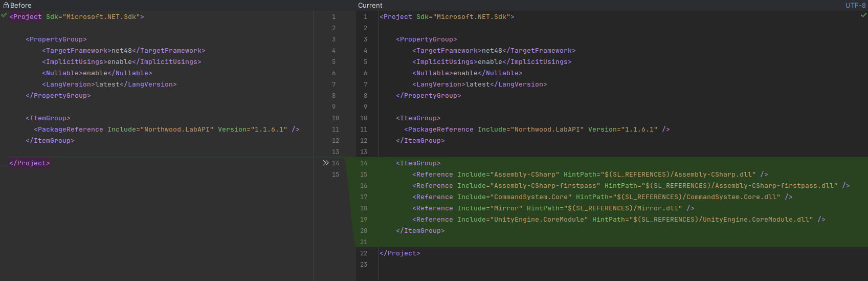The image size is (868, 281).
Task: Click the Current pane title
Action: click(370, 5)
